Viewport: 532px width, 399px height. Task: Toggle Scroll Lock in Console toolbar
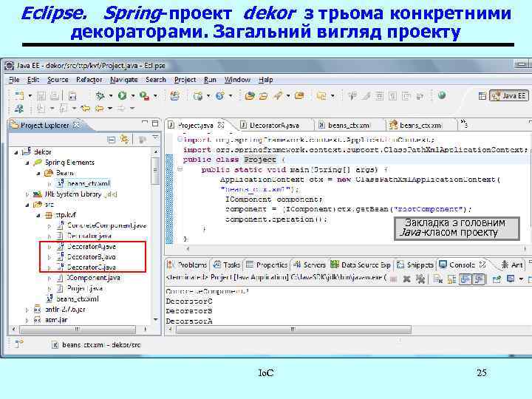[452, 279]
